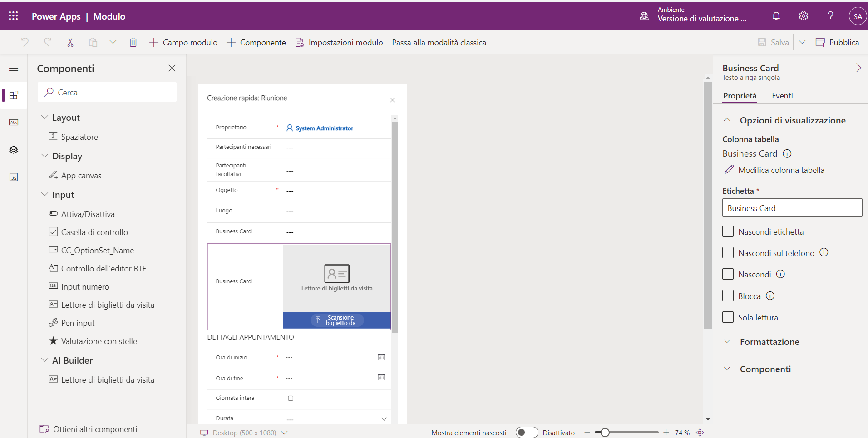The height and width of the screenshot is (438, 868).
Task: Check the Nascondi sul telefono checkbox
Action: [728, 253]
